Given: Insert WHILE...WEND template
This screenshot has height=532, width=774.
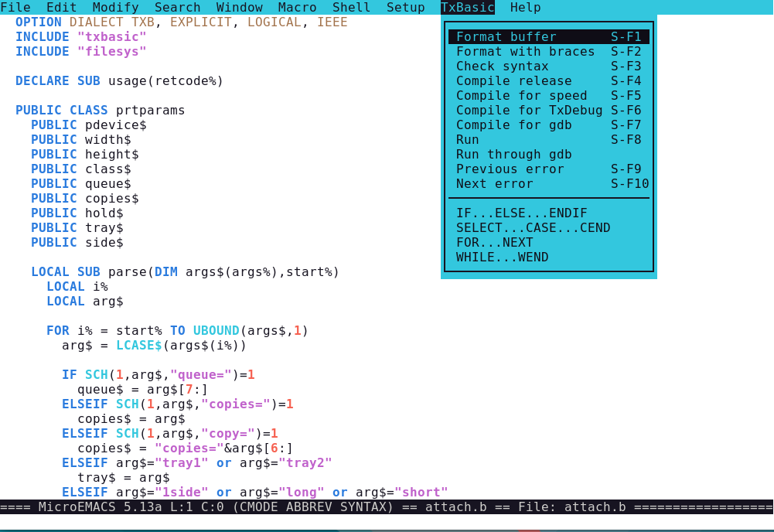Looking at the screenshot, I should coord(548,257).
